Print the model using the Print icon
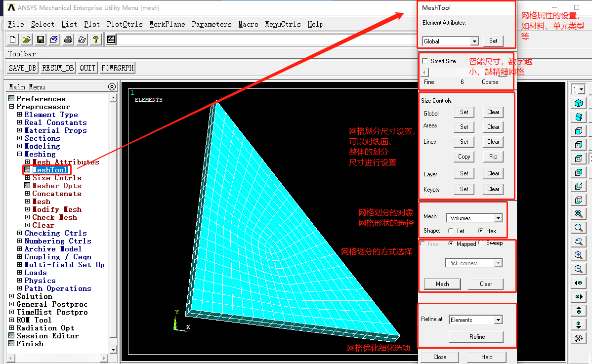592x364 pixels. pyautogui.click(x=68, y=39)
